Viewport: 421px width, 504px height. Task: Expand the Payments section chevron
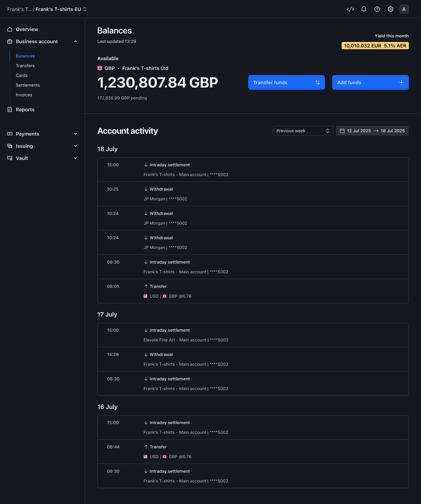[75, 134]
